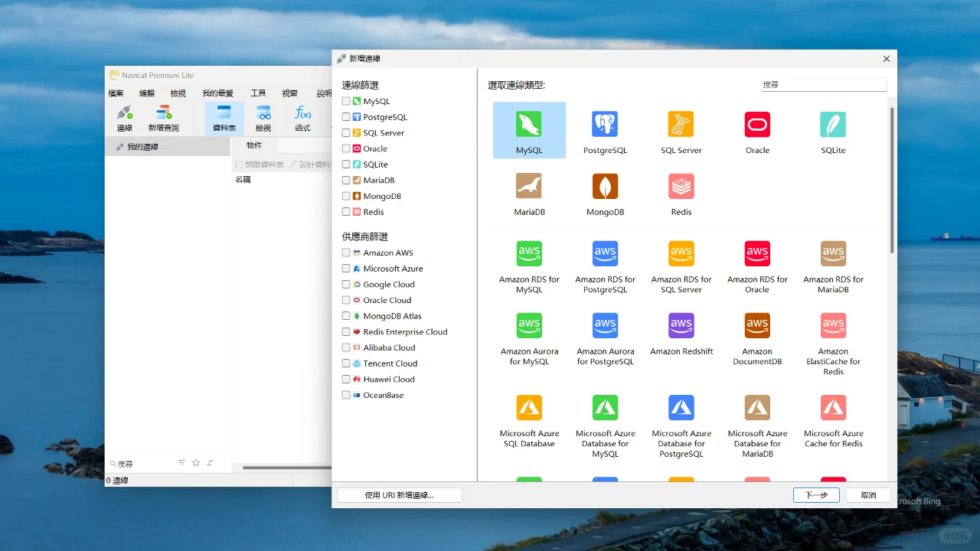
Task: Switch to the 物件 tab
Action: (254, 145)
